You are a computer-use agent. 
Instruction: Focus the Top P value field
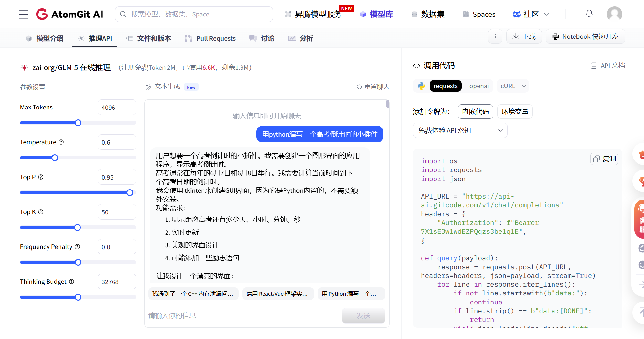click(x=117, y=177)
